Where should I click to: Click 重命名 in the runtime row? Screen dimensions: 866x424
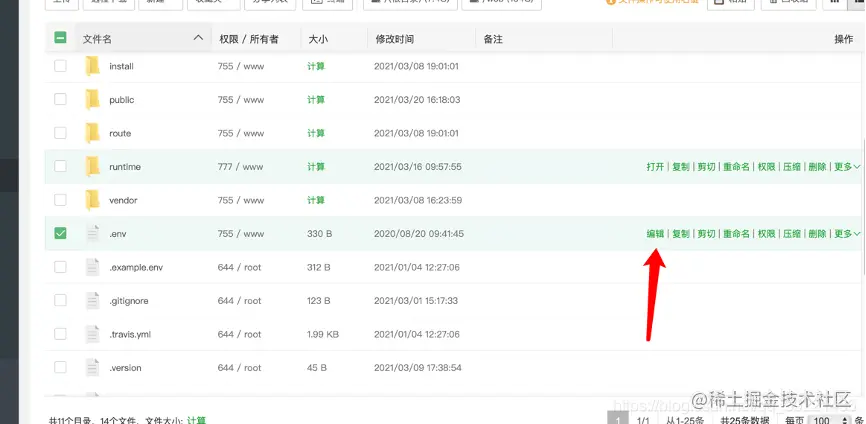tap(736, 167)
